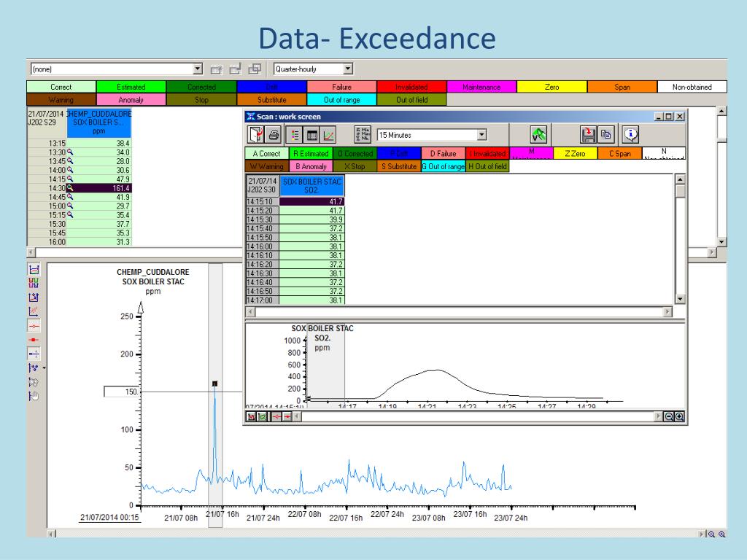Click the first red icon in Scan chart bottom bar

252,416
